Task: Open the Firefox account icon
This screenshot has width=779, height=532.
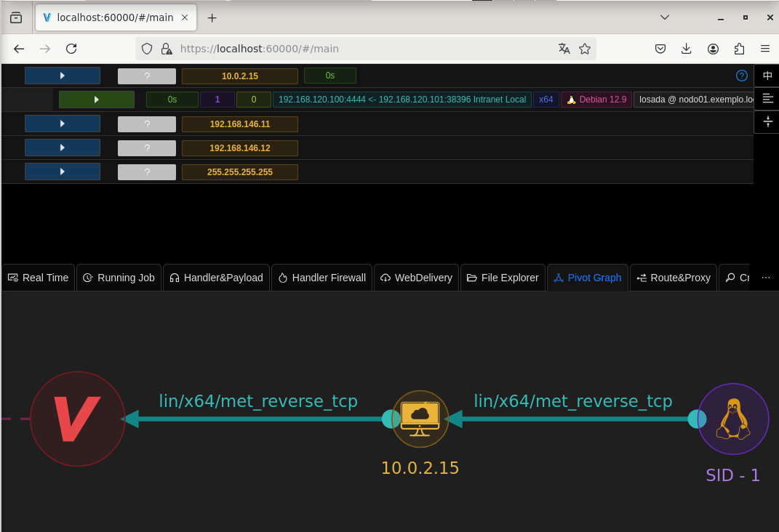Action: (713, 49)
